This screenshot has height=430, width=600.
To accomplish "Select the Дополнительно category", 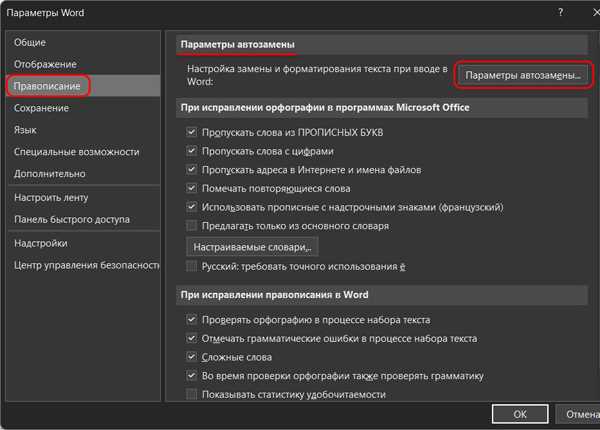I will pos(50,173).
